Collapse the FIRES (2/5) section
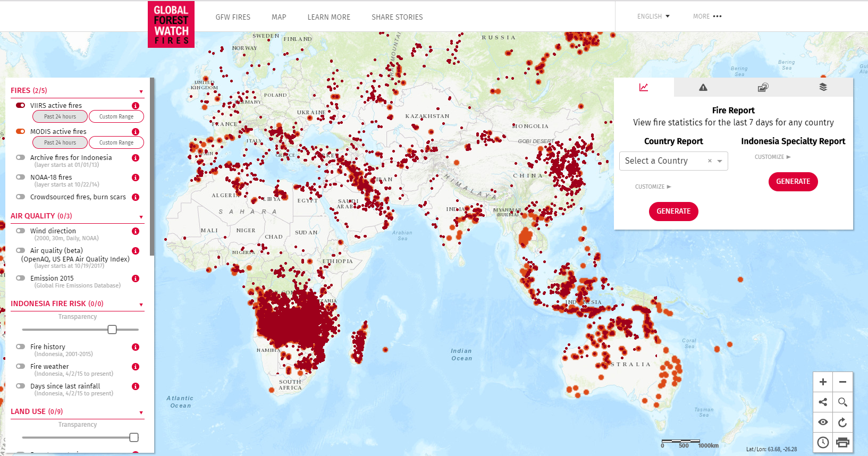The height and width of the screenshot is (456, 868). coord(141,91)
